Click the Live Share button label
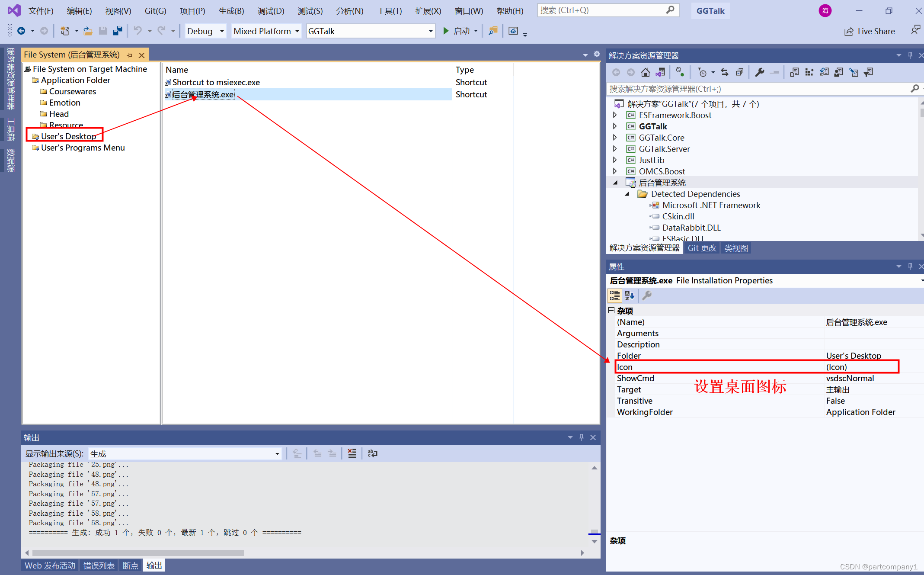The image size is (924, 575). [x=876, y=31]
